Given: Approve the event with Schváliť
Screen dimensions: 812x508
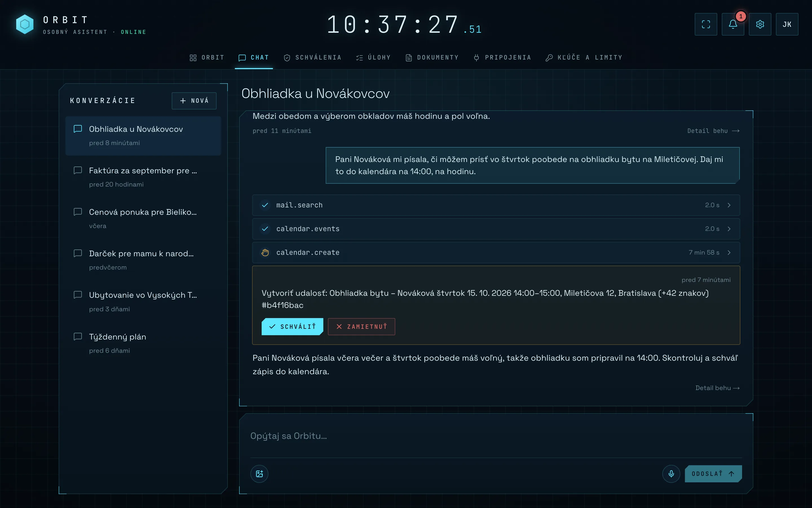Looking at the screenshot, I should pos(292,327).
